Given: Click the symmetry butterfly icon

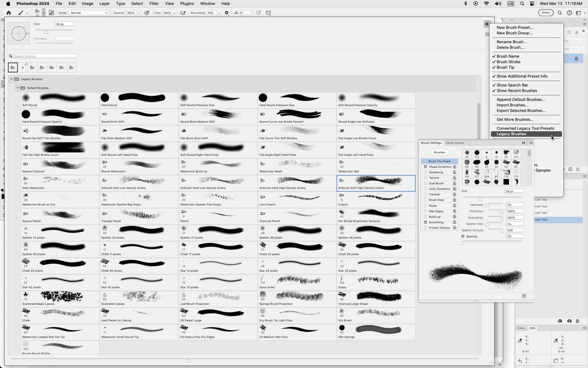Looking at the screenshot, I should click(x=268, y=13).
